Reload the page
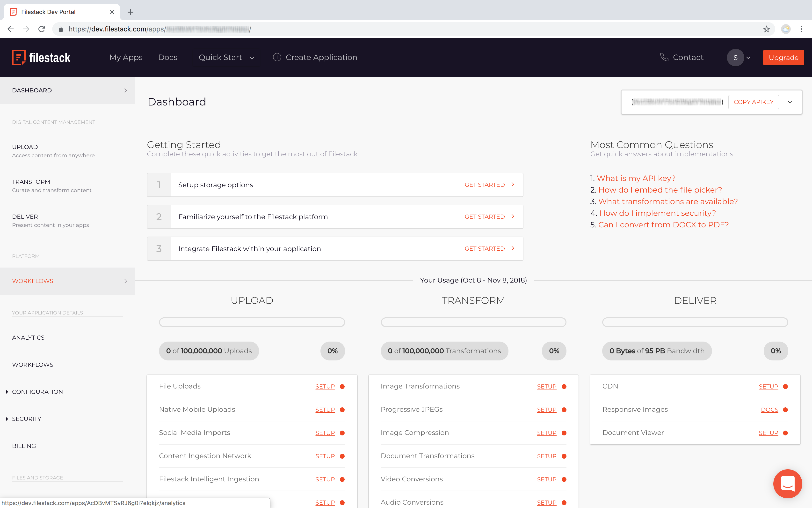812x508 pixels. pyautogui.click(x=42, y=29)
